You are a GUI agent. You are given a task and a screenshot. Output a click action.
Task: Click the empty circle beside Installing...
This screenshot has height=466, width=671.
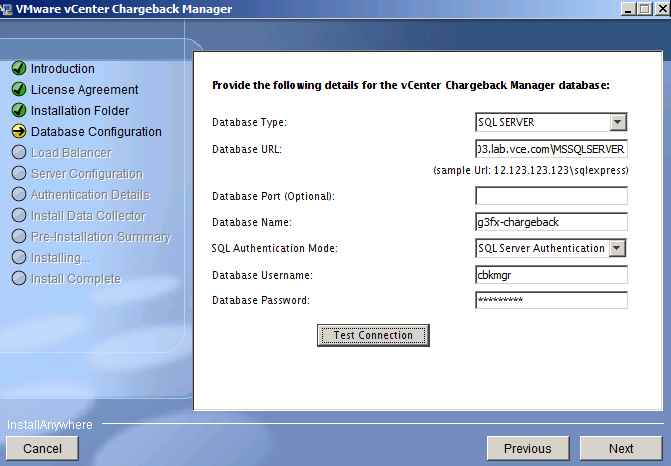coord(19,257)
